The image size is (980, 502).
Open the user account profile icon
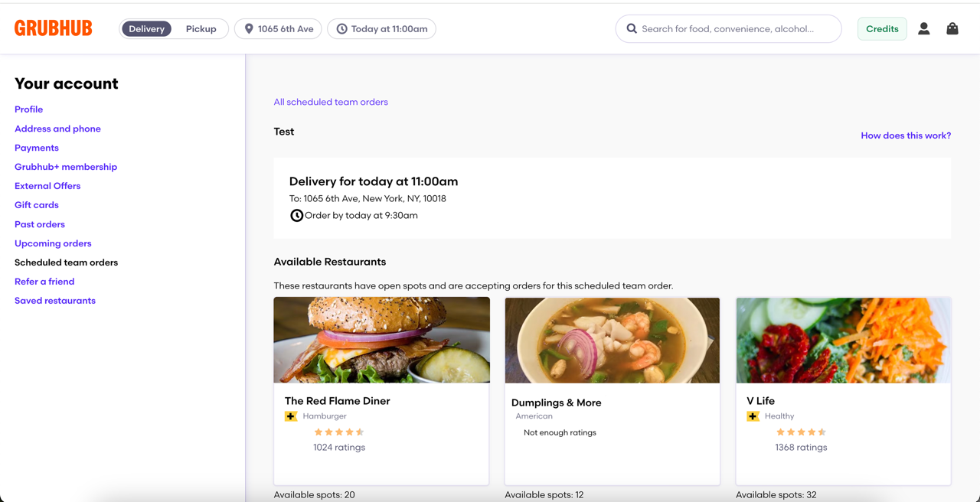(x=923, y=28)
